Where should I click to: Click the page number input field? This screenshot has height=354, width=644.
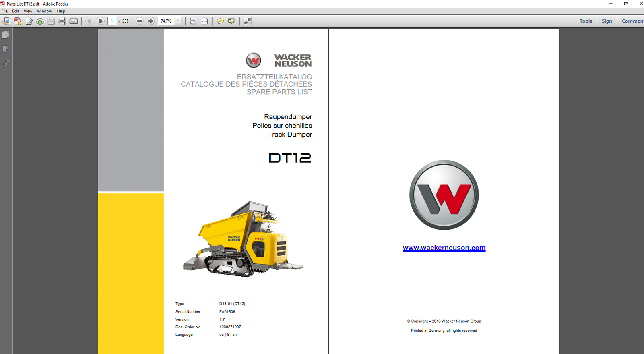pyautogui.click(x=112, y=21)
